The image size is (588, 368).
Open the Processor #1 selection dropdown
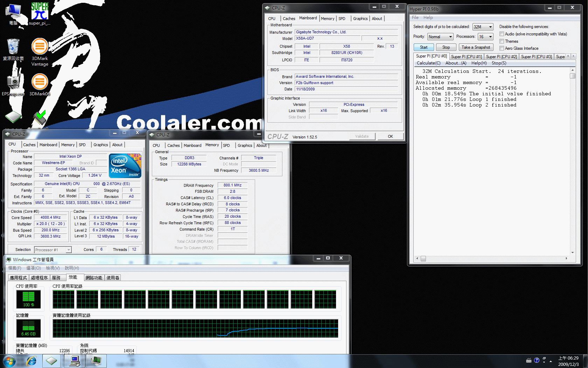point(53,250)
